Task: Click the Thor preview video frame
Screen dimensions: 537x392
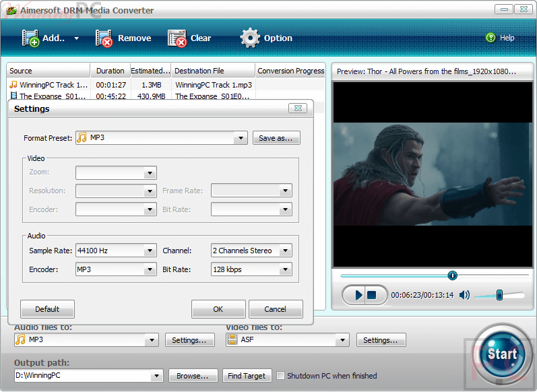Action: click(x=433, y=174)
